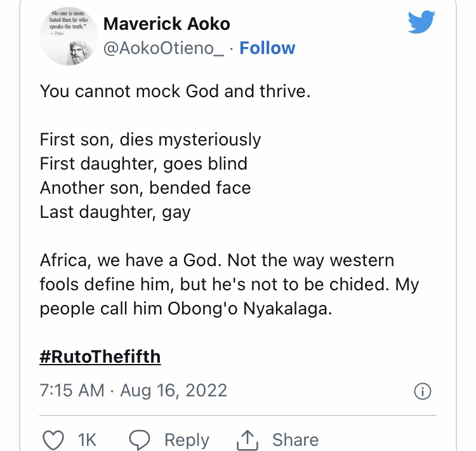The width and height of the screenshot is (476, 451).
Task: Click the Aug 16, 2022 date
Action: 174,391
